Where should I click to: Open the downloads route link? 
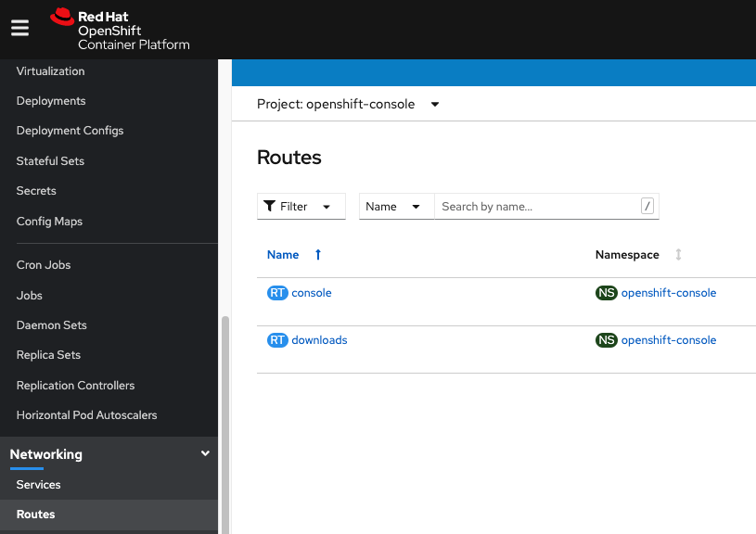click(319, 340)
